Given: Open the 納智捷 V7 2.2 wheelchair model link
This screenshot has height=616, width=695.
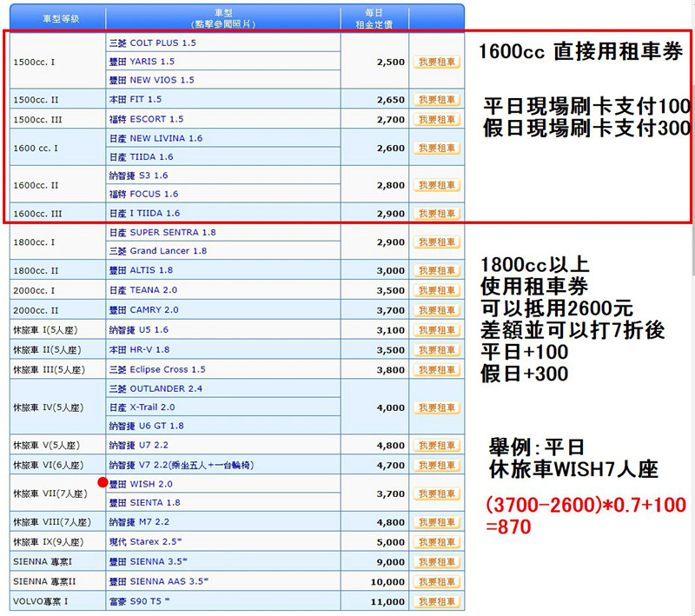Looking at the screenshot, I should (182, 465).
